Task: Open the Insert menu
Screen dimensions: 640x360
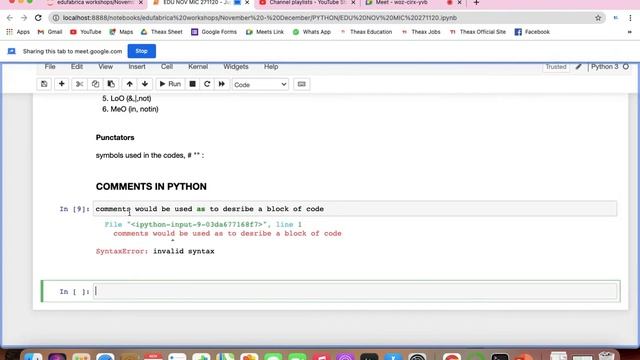Action: pos(137,67)
